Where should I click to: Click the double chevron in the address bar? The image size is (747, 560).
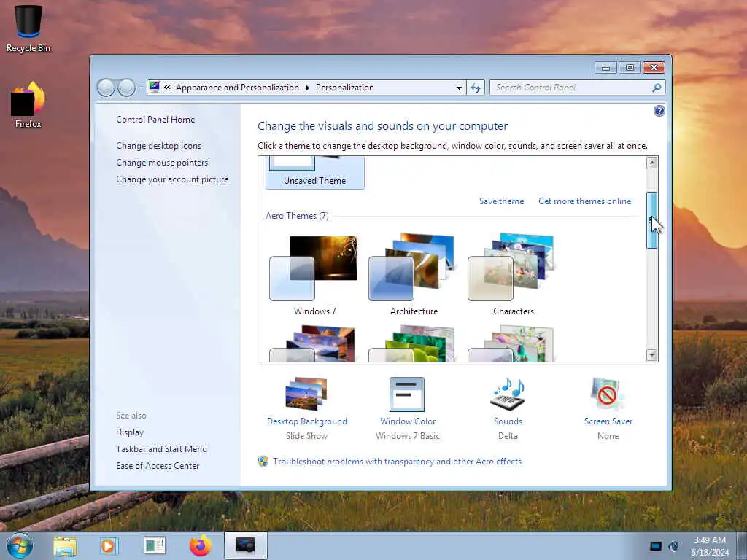pos(167,87)
